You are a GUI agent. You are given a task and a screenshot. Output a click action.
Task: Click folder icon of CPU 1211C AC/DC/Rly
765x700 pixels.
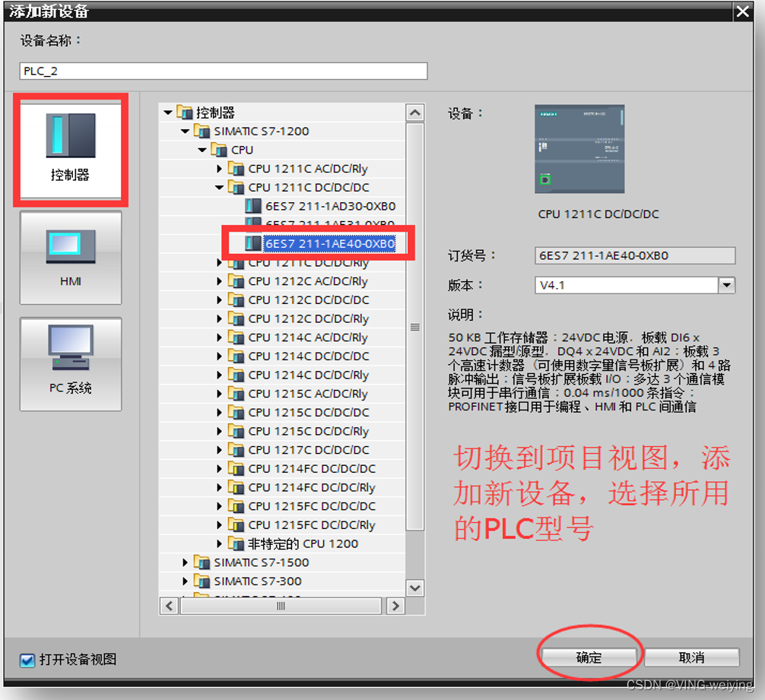236,169
